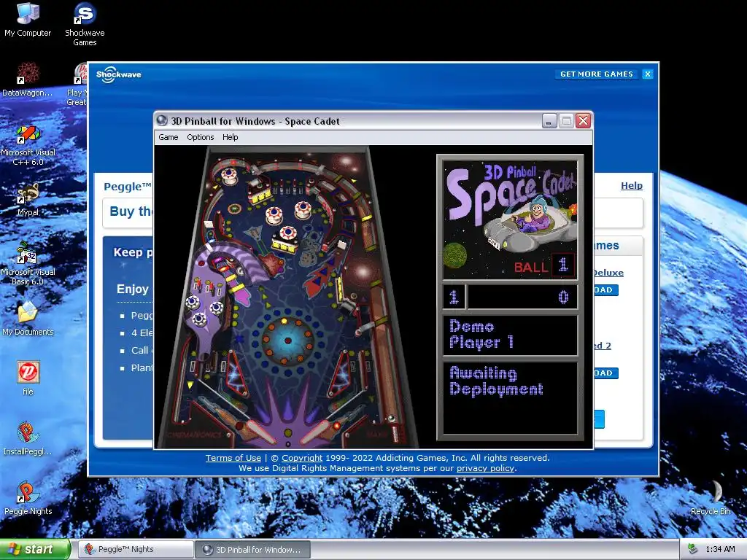
Task: Click the 'Awaiting Deployment' message panel
Action: 510,398
